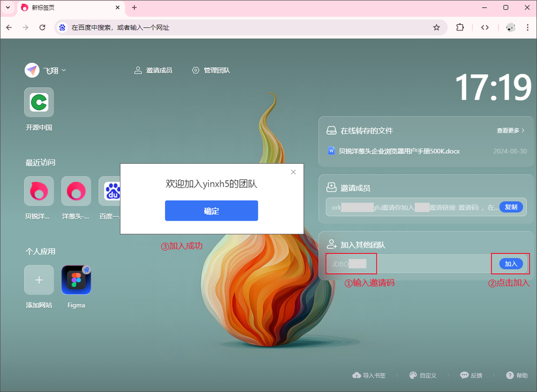Open the developer code brackets icon
Screen dimensions: 537x392
[x=485, y=28]
